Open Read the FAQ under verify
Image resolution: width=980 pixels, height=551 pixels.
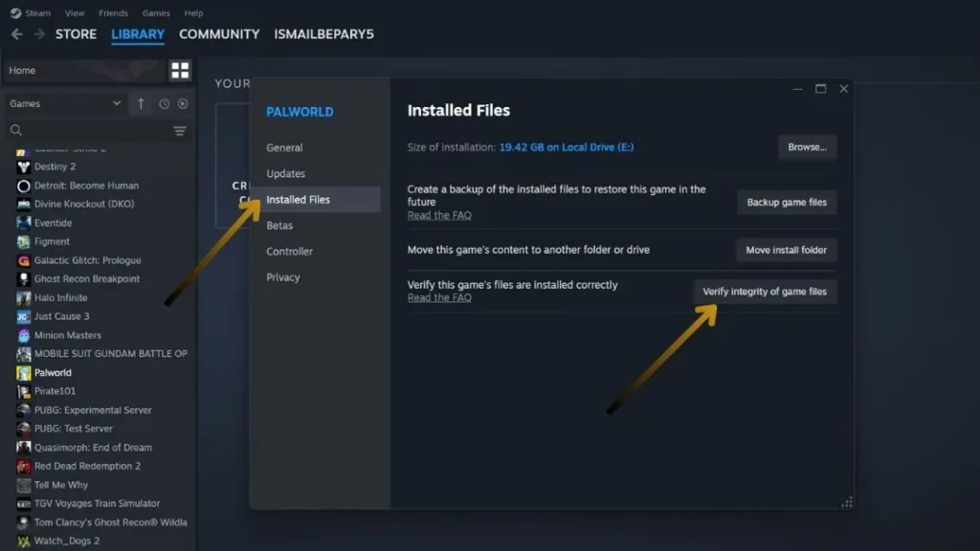tap(439, 298)
